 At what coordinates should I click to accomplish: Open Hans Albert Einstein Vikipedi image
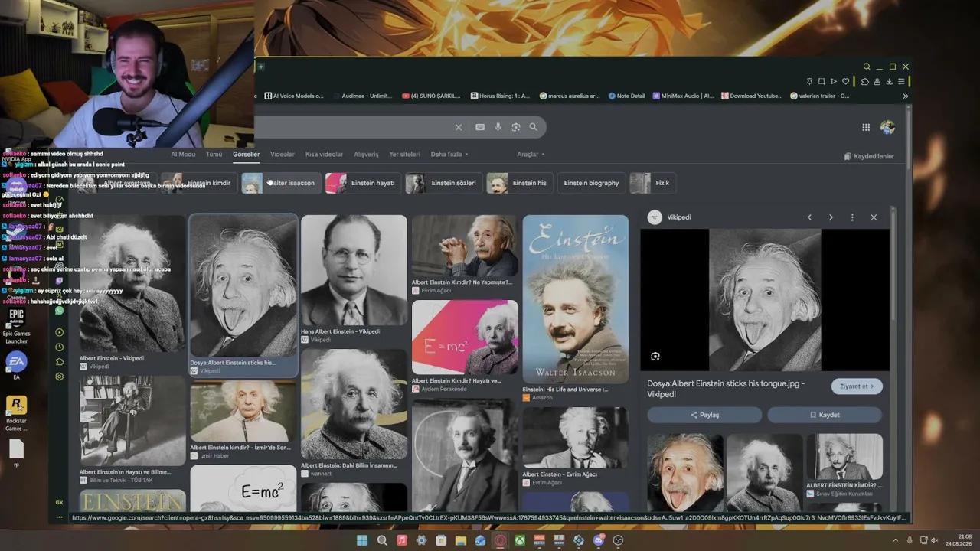pyautogui.click(x=354, y=271)
